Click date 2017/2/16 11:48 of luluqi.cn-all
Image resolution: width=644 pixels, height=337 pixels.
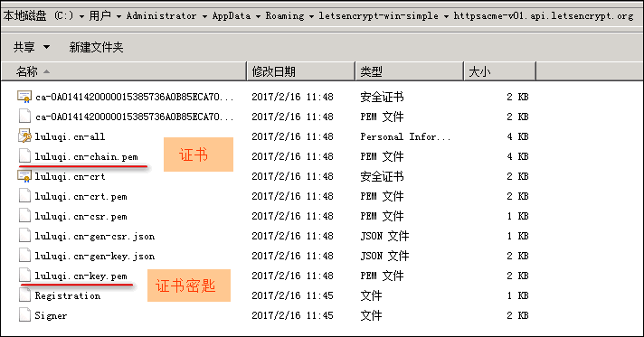pyautogui.click(x=292, y=136)
